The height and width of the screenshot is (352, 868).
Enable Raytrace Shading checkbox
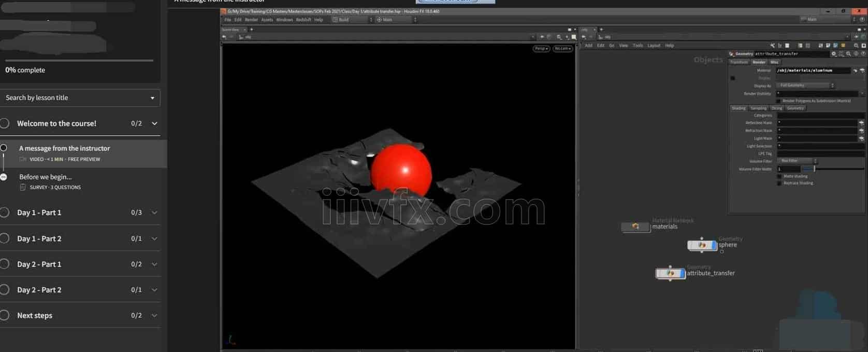coord(779,183)
